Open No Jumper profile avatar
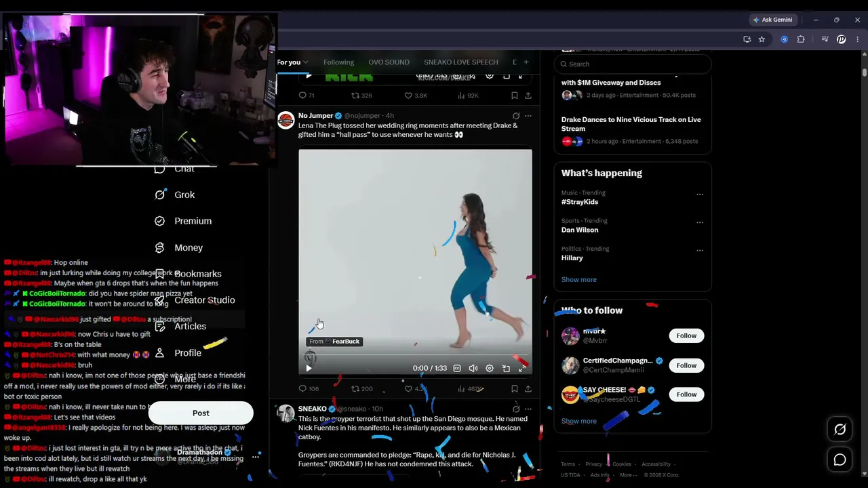The width and height of the screenshot is (868, 488). coord(286,120)
